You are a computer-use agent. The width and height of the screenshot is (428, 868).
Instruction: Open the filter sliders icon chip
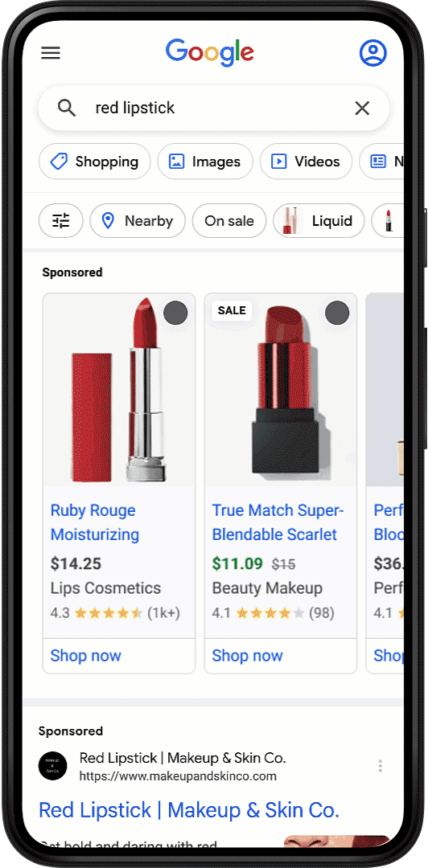(x=60, y=221)
